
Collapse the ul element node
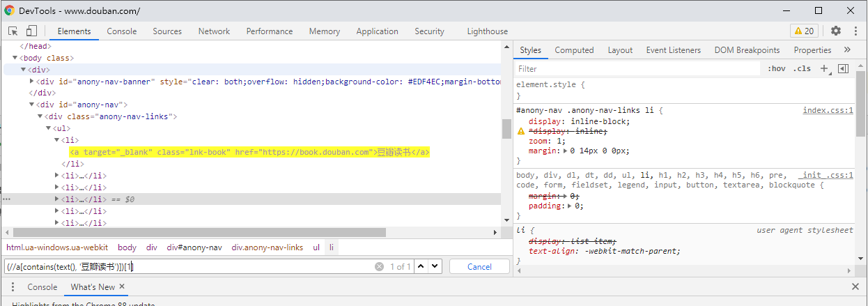(49, 129)
